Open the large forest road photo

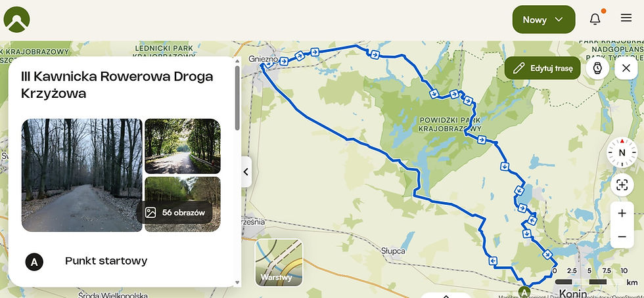point(81,175)
